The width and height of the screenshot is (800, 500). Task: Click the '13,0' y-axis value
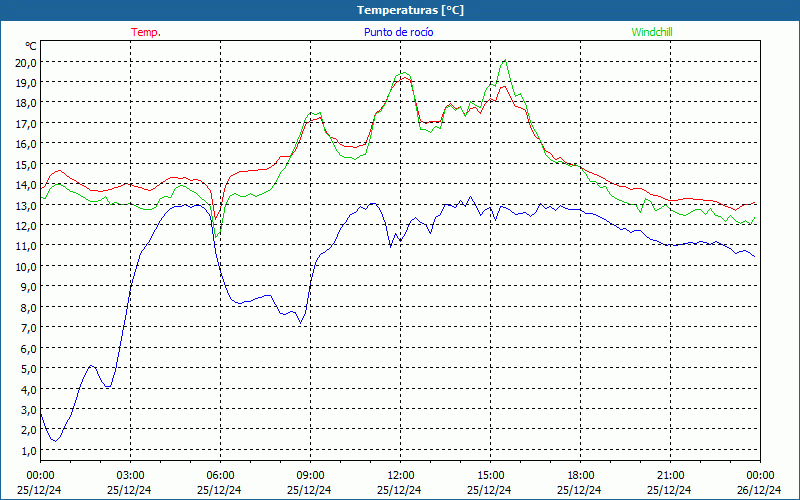[x=27, y=205]
